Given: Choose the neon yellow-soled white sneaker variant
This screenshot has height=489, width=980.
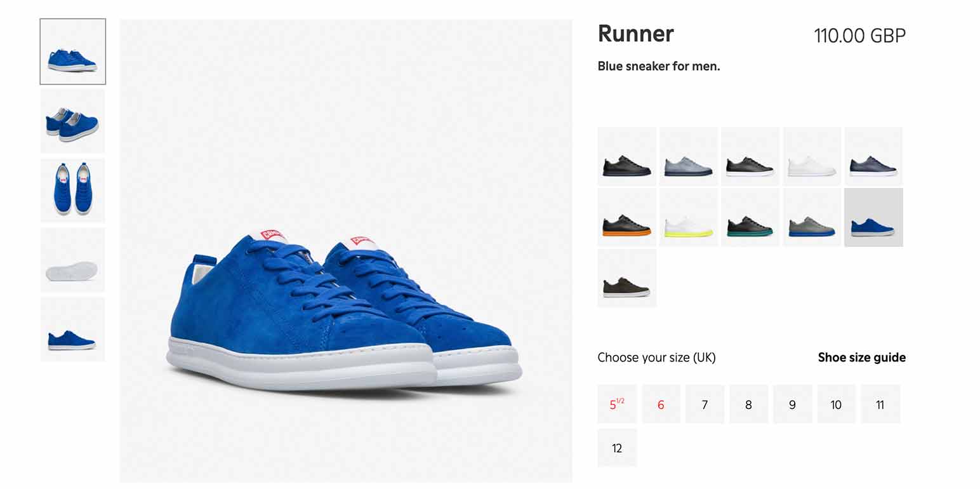Looking at the screenshot, I should point(688,217).
